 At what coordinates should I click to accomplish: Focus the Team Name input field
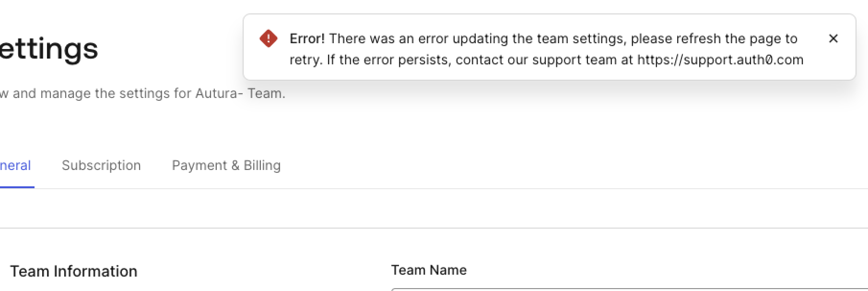tap(623, 289)
